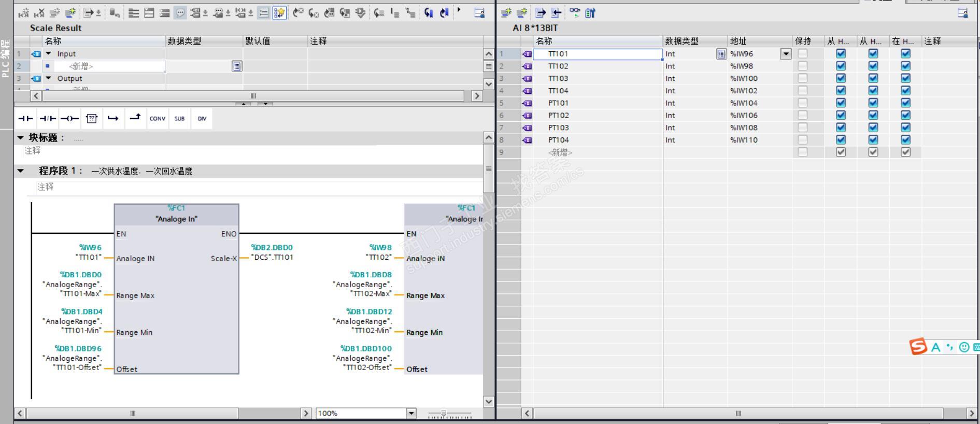Image resolution: width=980 pixels, height=424 pixels.
Task: Click the monitor-all glasses icon
Action: pyautogui.click(x=575, y=13)
